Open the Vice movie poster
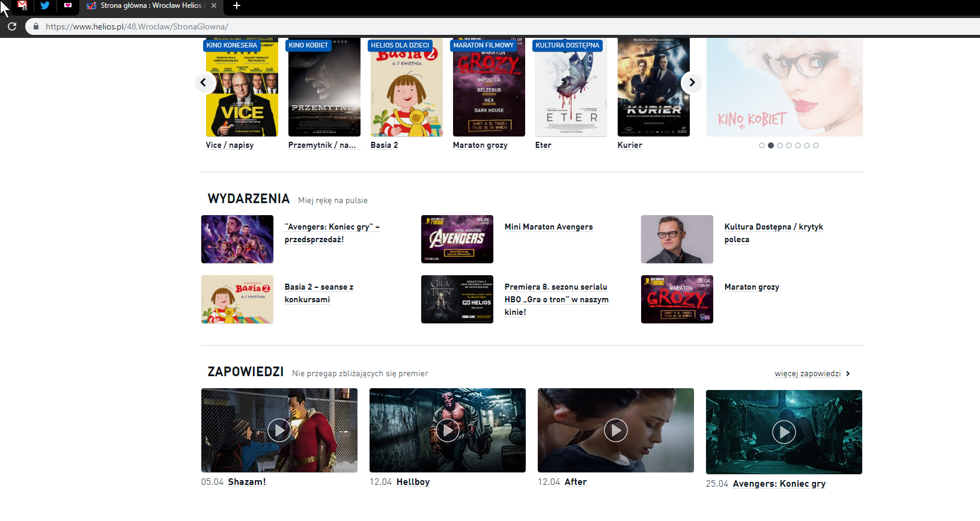Screen dimensions: 980x521 point(242,89)
